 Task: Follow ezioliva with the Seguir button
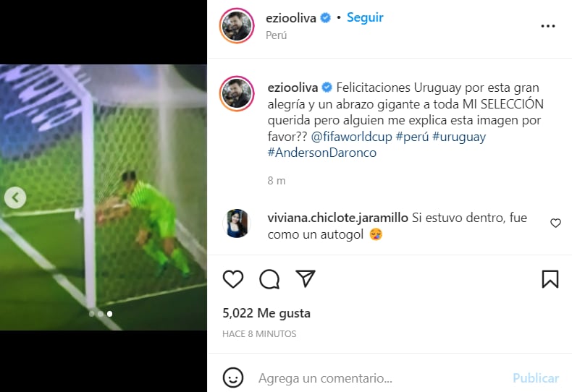(x=365, y=17)
